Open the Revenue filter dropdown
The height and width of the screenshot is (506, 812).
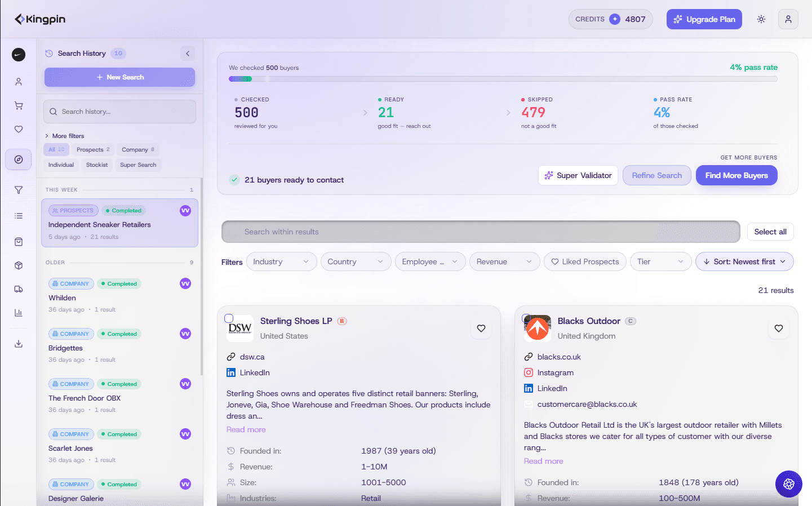coord(505,261)
